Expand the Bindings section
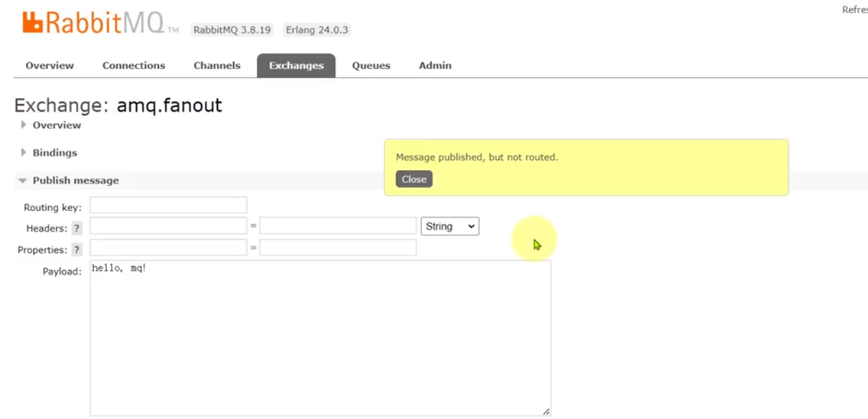 tap(49, 153)
